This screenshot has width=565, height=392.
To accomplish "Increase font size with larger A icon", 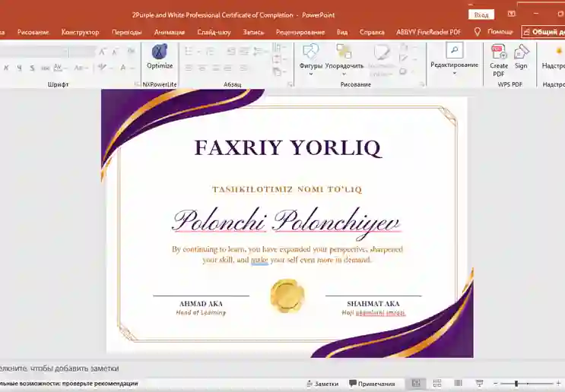I will [102, 52].
